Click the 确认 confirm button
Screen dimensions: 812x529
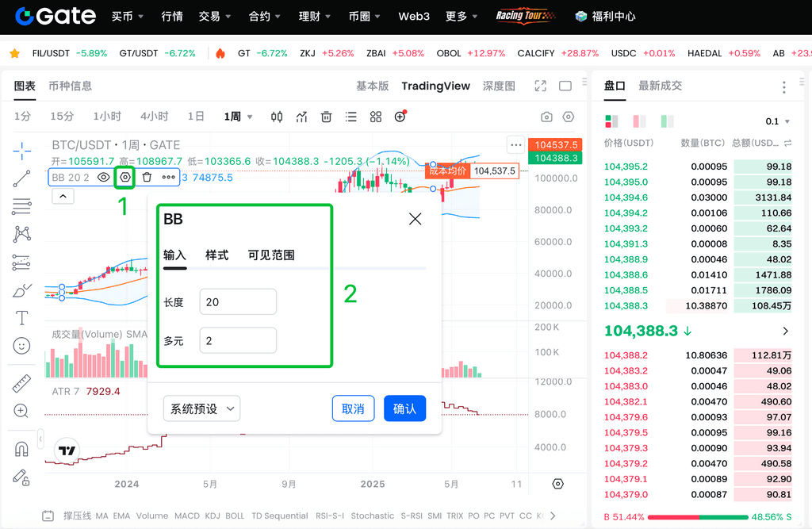coord(404,408)
